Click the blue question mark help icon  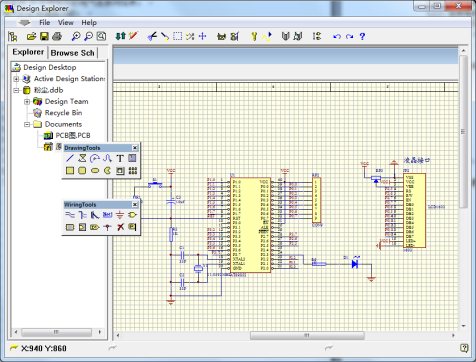pos(363,36)
